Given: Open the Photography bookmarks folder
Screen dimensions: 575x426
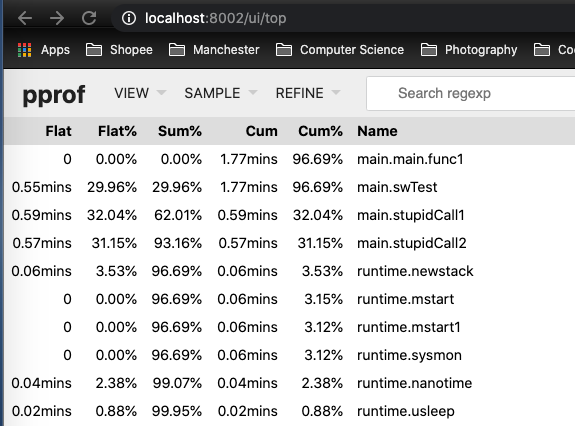Looking at the screenshot, I should [469, 50].
